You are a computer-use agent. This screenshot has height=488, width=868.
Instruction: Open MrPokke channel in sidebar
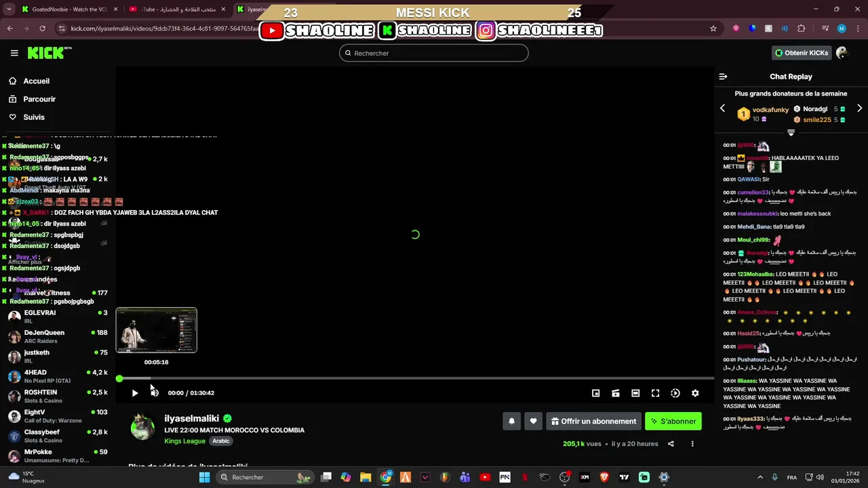[x=58, y=456]
